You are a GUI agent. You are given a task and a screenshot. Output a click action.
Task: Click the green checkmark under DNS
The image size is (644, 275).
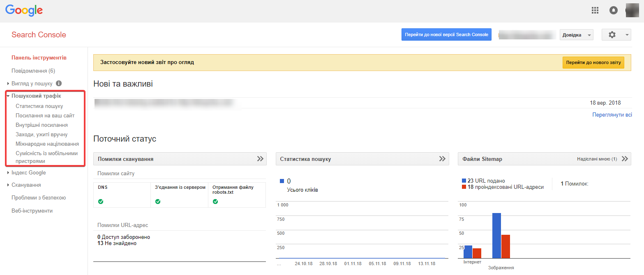(x=101, y=202)
